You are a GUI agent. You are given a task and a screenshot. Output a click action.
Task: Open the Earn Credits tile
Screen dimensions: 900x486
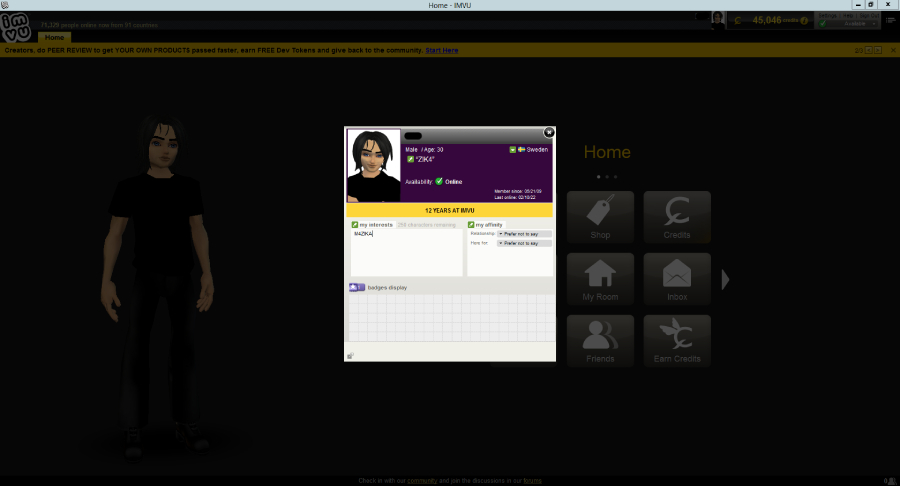[677, 341]
